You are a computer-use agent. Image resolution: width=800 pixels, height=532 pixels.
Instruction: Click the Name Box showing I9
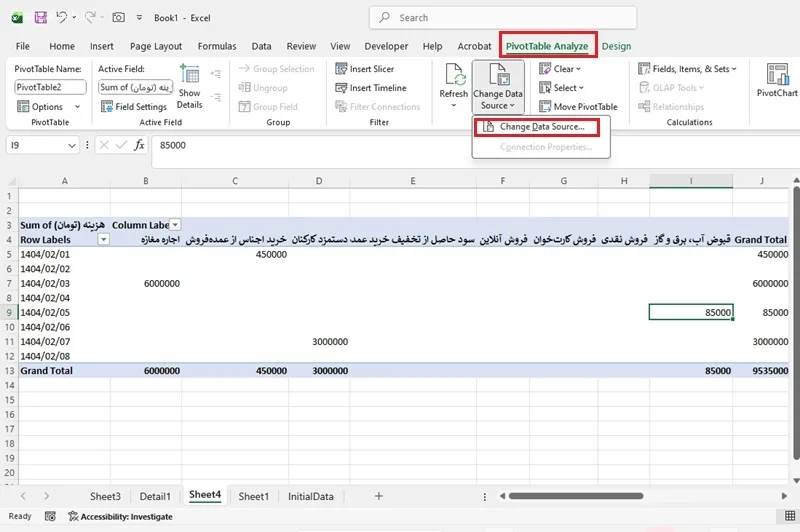[x=36, y=145]
